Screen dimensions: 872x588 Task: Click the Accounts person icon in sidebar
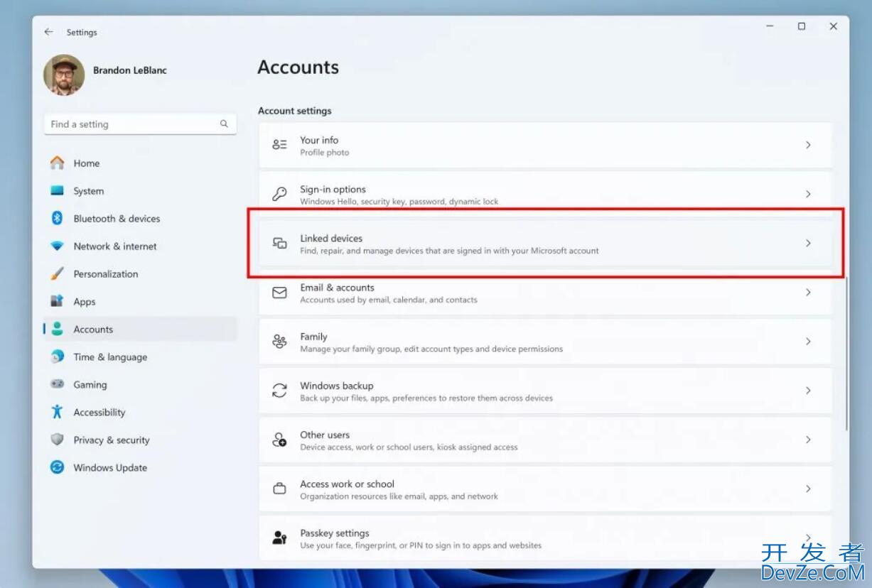click(x=58, y=329)
